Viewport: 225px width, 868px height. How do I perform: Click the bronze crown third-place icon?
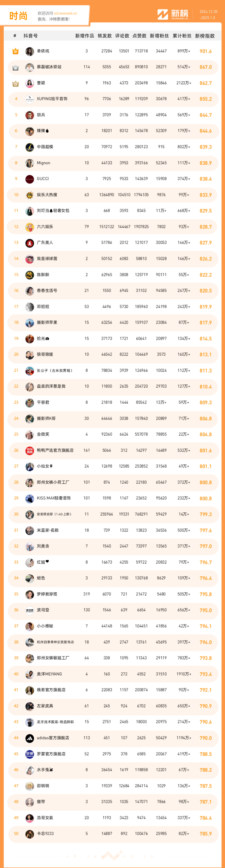(x=15, y=83)
